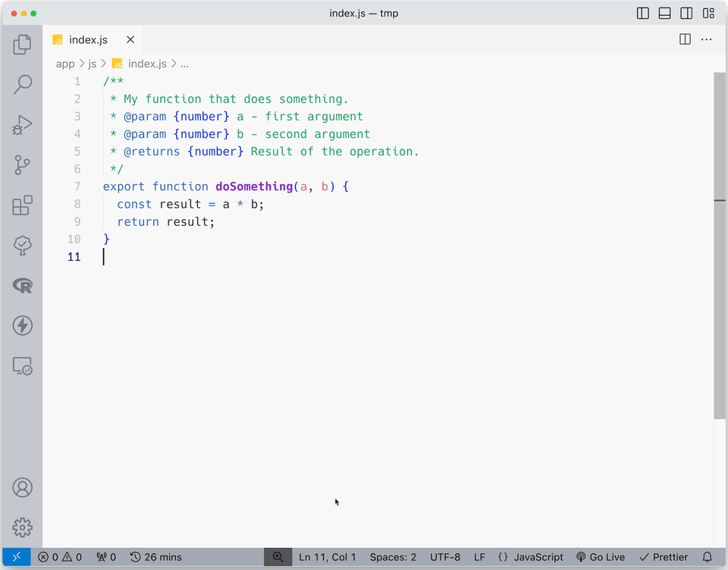Click the vertical editor scrollbar

pyautogui.click(x=720, y=246)
